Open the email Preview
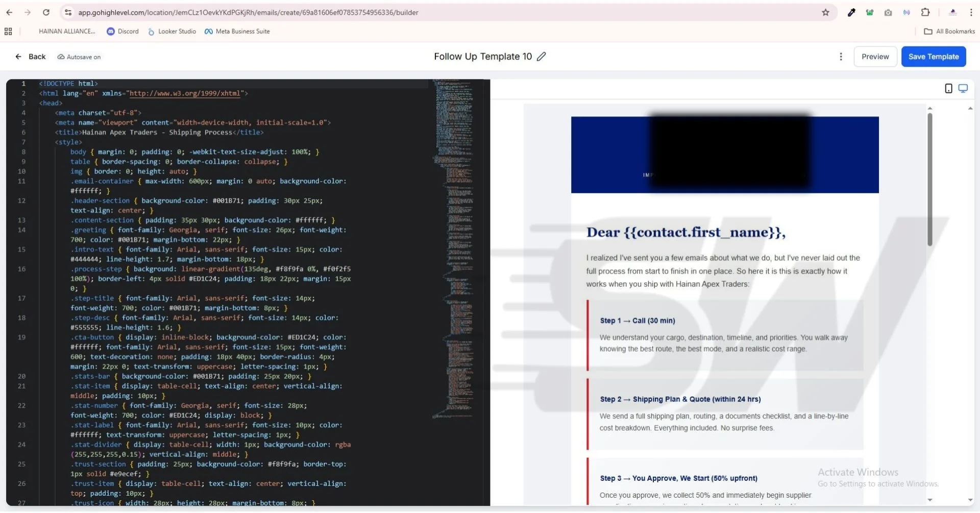Viewport: 980px width, 513px height. 875,57
